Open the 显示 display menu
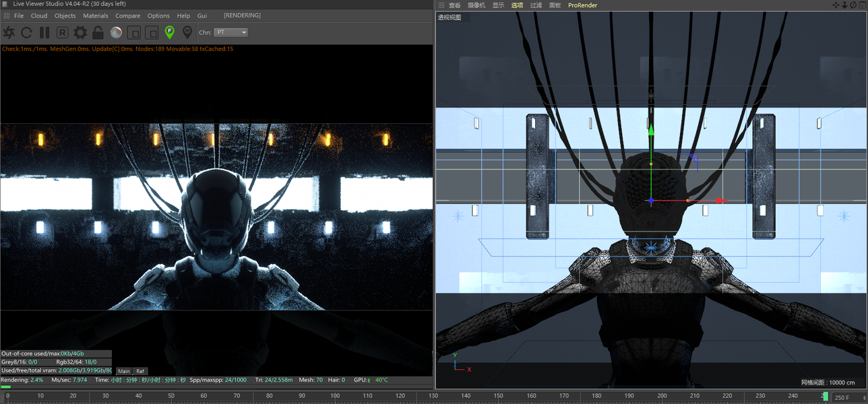Screen dimensions: 868x404 tap(498, 5)
